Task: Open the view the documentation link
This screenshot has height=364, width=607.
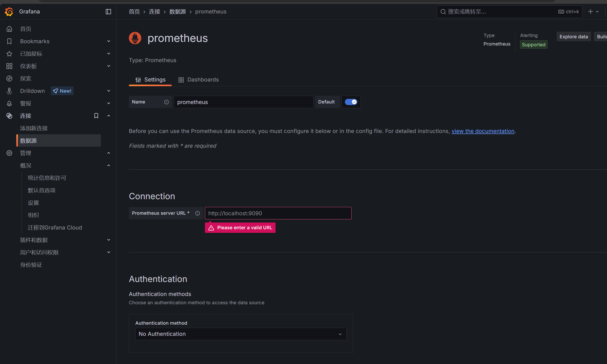Action: tap(483, 131)
